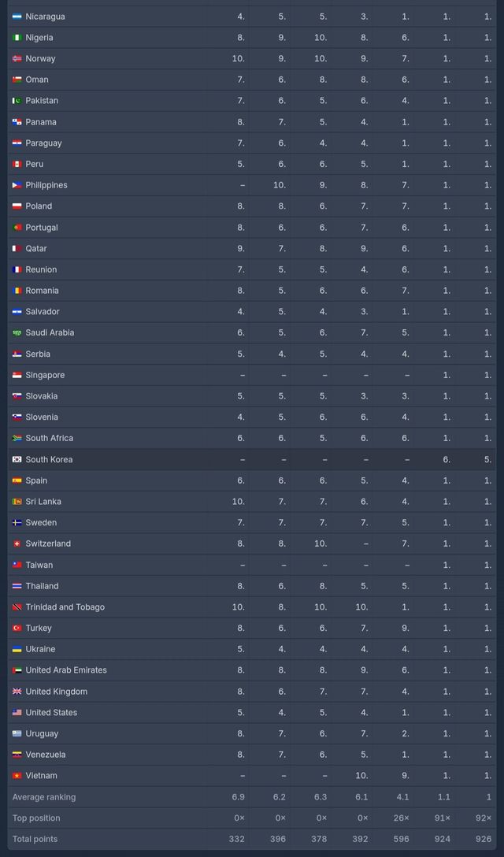Select the Total points row label
Screen dimensions: 504x857
35,839
